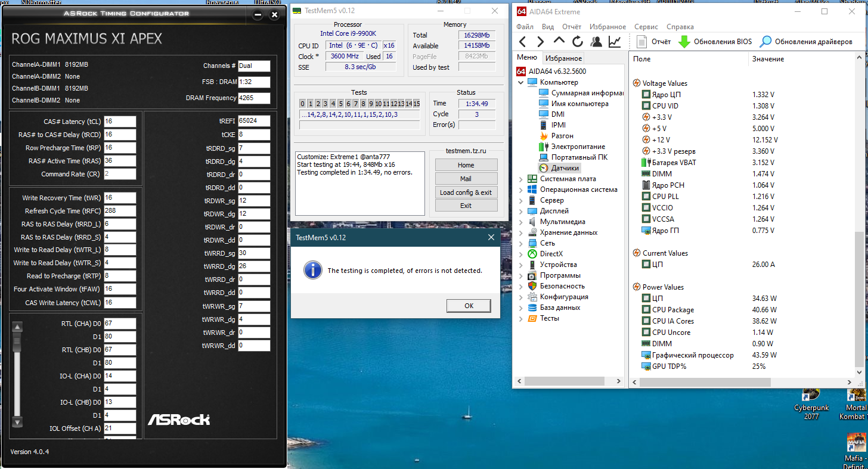Switch to the Меню tab
The width and height of the screenshot is (868, 469).
click(x=527, y=57)
